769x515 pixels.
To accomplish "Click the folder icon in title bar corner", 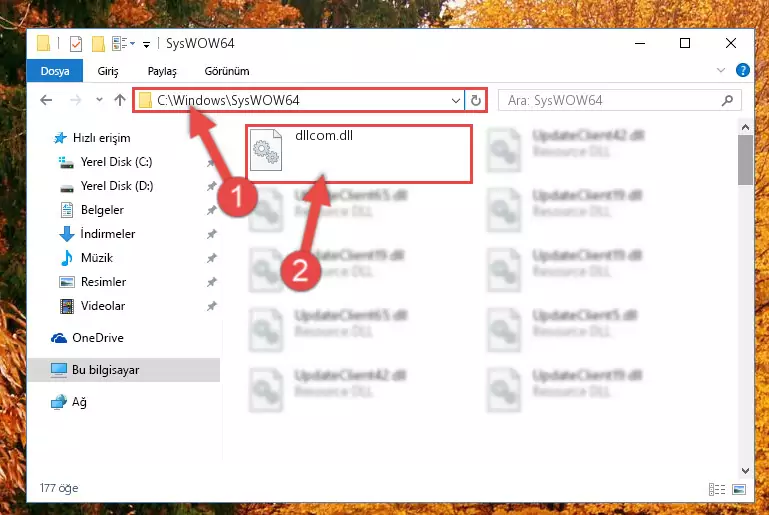I will [x=44, y=44].
